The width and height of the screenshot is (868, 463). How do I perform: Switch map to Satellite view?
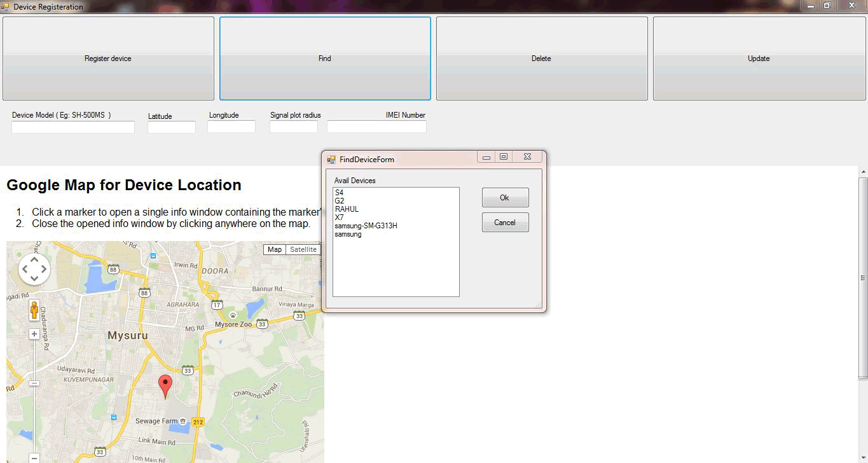(x=303, y=250)
